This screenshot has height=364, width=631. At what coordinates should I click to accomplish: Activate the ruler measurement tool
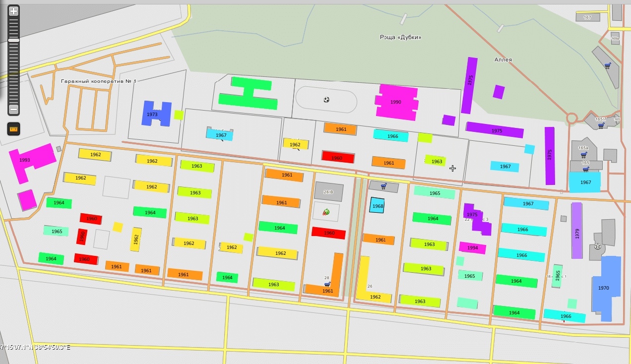(x=13, y=129)
